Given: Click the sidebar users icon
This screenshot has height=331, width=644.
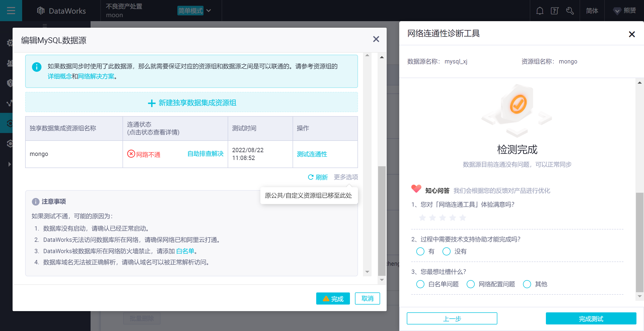Looking at the screenshot, I should click(10, 63).
